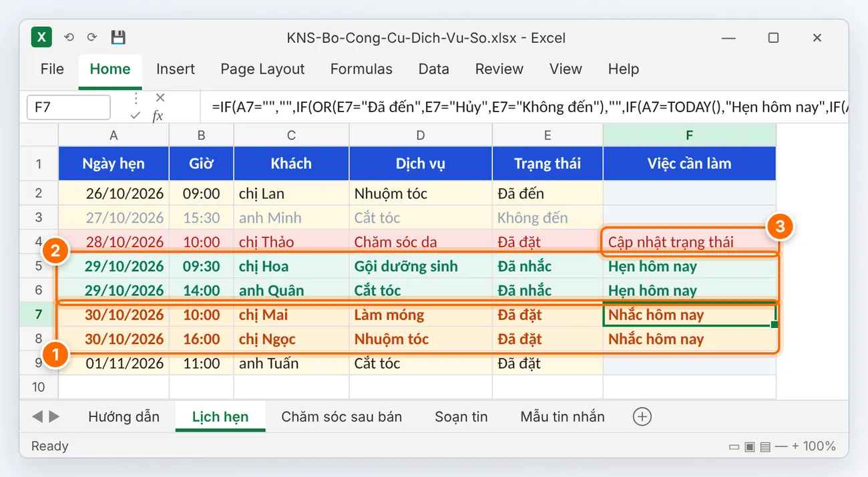Click the Giờ header cell
This screenshot has height=477, width=868.
[202, 164]
